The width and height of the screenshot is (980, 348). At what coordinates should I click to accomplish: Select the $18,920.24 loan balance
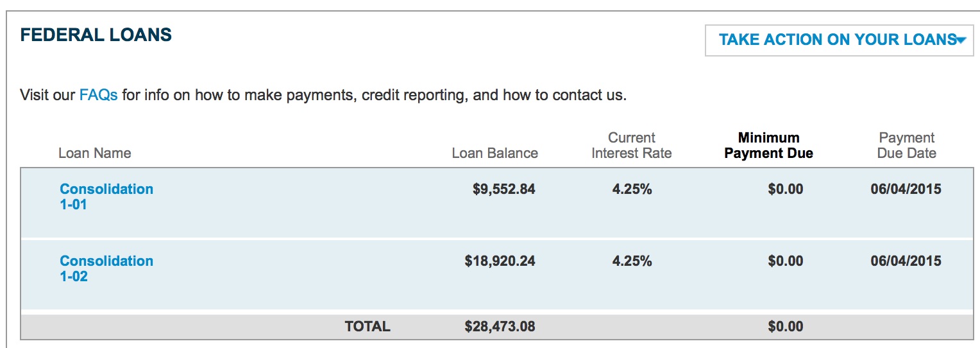tap(500, 261)
